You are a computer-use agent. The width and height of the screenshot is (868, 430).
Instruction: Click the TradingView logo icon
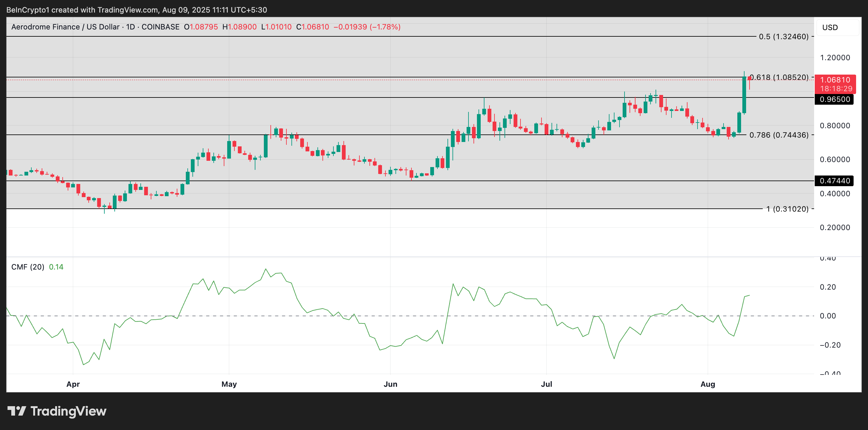pos(17,411)
